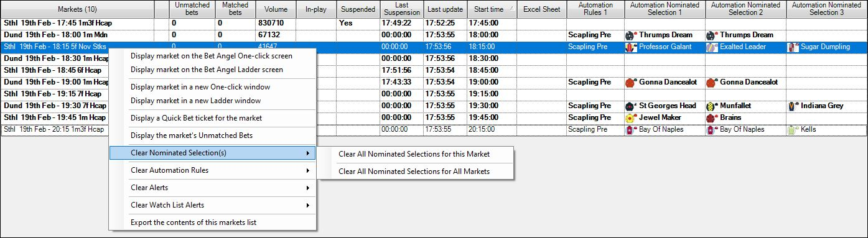Click Professor Galant jockey silk icon
868x238 pixels.
point(631,47)
